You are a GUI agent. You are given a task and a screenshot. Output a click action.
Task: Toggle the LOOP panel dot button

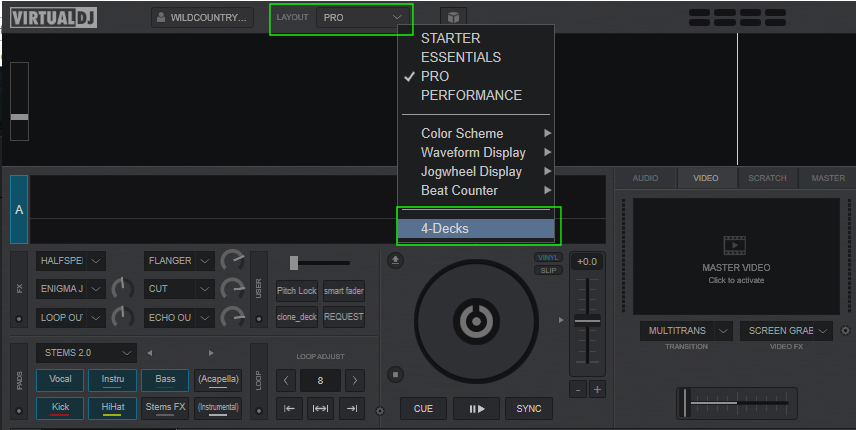(259, 410)
